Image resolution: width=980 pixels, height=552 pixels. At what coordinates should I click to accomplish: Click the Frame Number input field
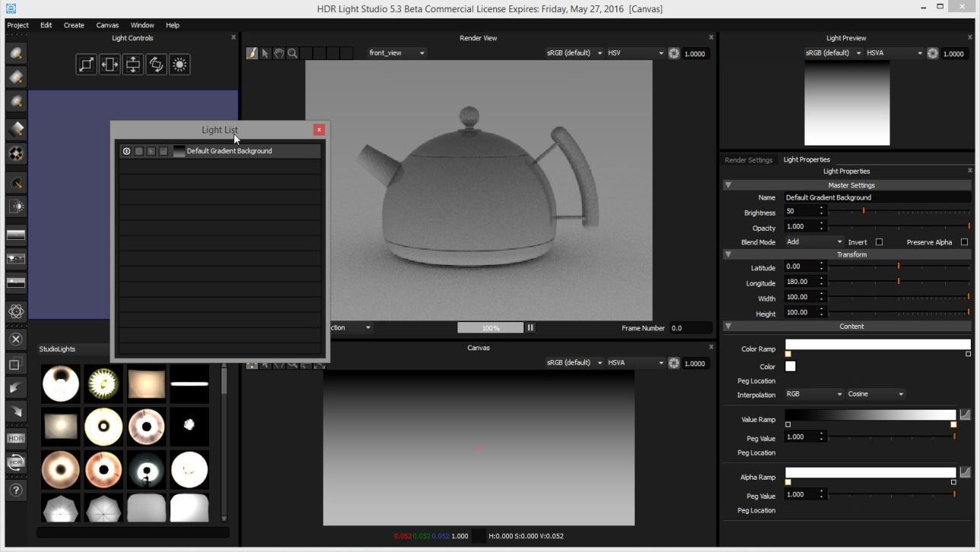tap(689, 328)
